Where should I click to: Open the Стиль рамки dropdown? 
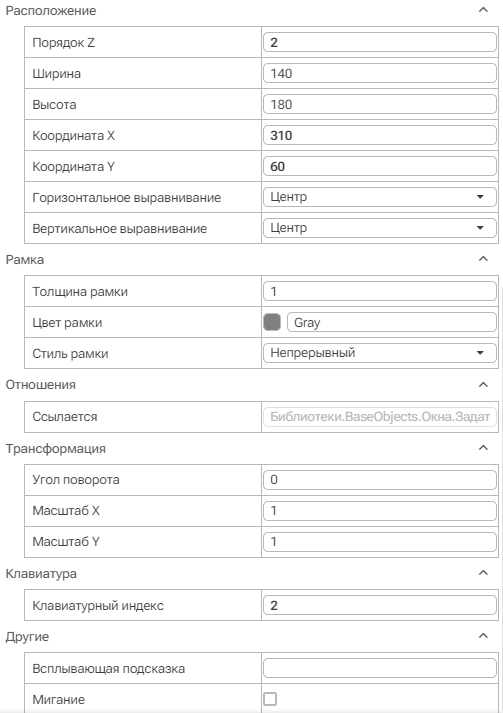380,353
